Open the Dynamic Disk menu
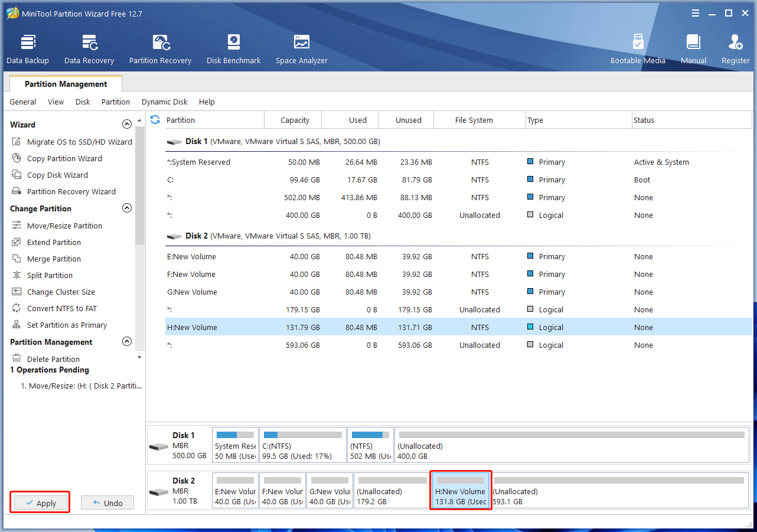This screenshot has height=532, width=757. (x=165, y=102)
